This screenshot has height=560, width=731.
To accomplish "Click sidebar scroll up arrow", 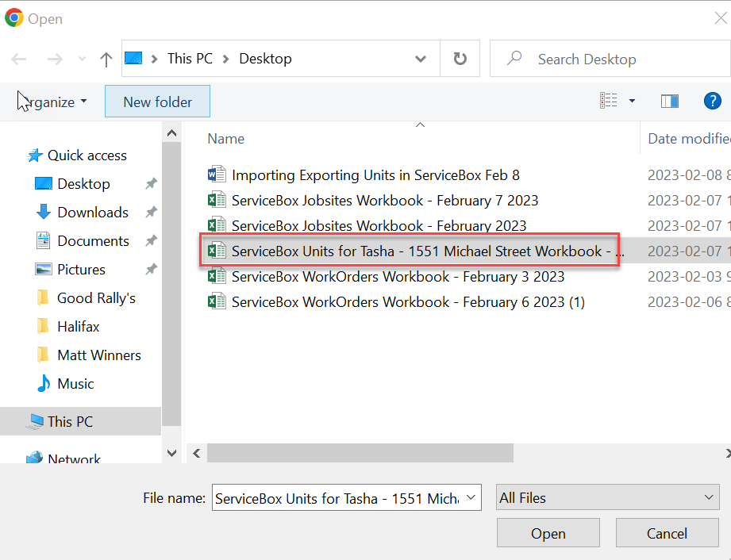I will click(x=171, y=133).
